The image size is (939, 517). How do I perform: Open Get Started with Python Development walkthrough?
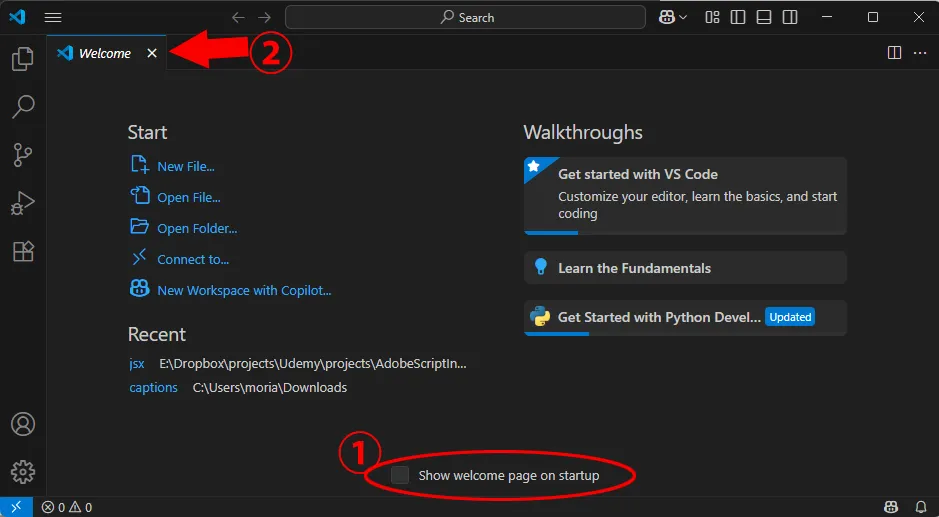685,318
